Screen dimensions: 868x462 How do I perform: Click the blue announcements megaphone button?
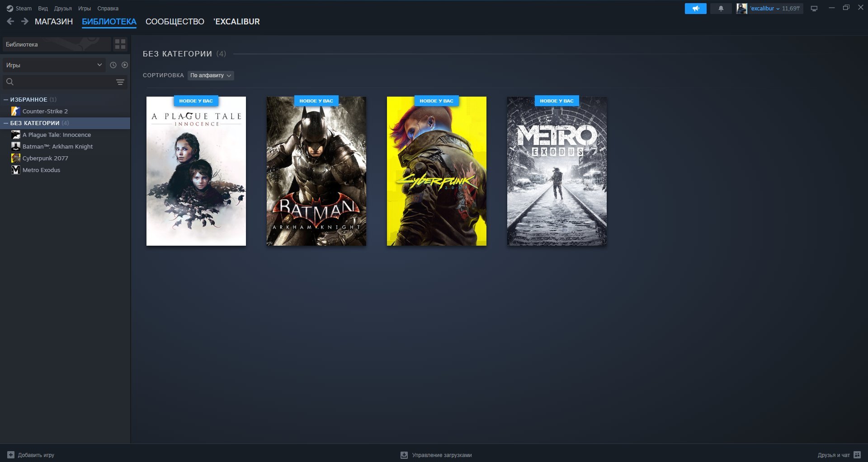click(696, 9)
